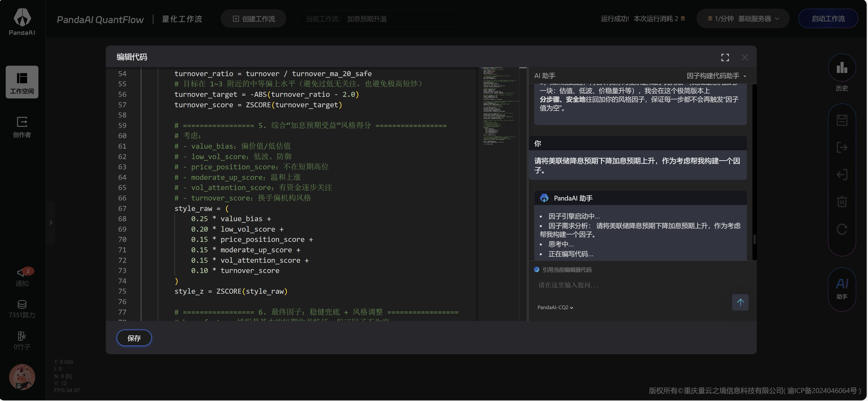Viewport: 868px width, 401px height.
Task: Click the line with 0.25 * value_bias
Action: pos(231,218)
